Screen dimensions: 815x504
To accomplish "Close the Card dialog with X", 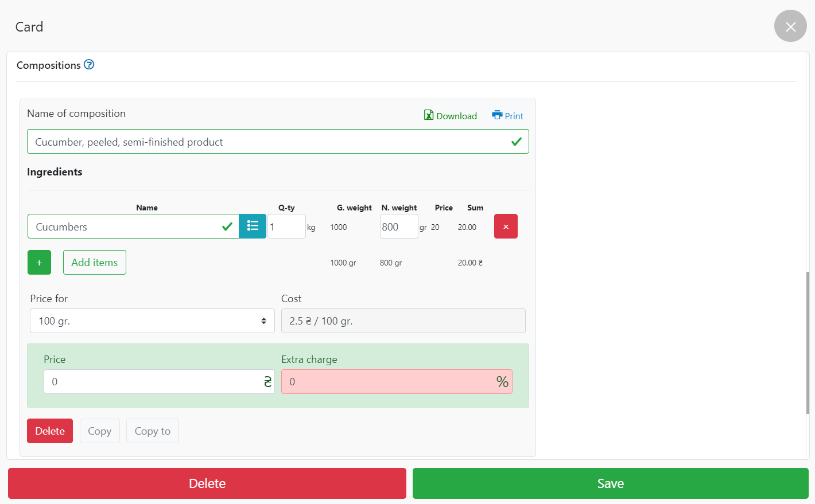I will [790, 26].
